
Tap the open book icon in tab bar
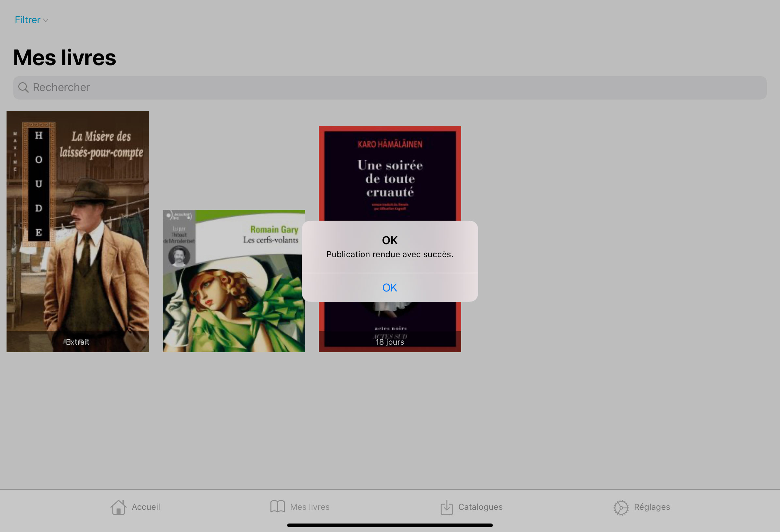coord(277,507)
